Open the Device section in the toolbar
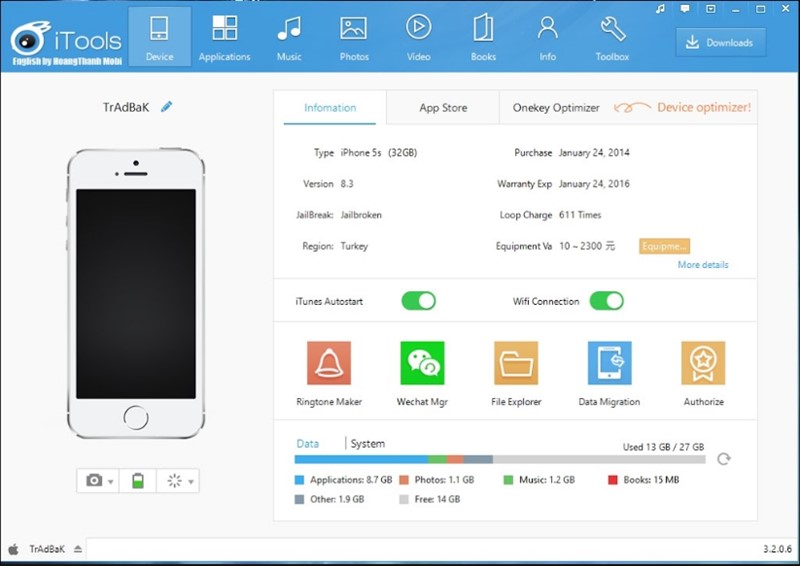 [159, 37]
